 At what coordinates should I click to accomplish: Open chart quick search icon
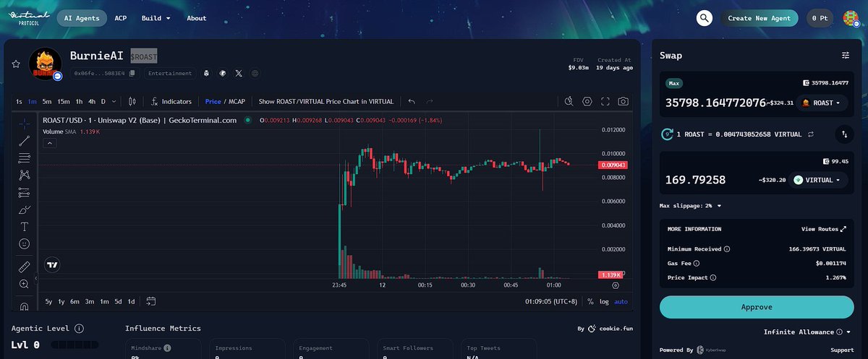[569, 101]
